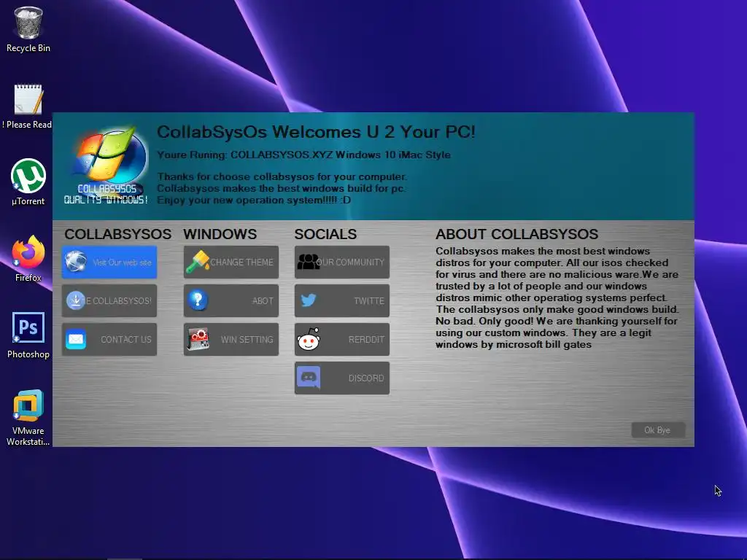
Task: Click the WINDOWS section heading
Action: [x=220, y=234]
